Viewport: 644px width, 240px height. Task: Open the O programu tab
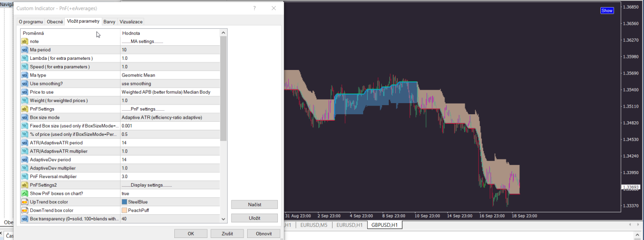point(31,22)
